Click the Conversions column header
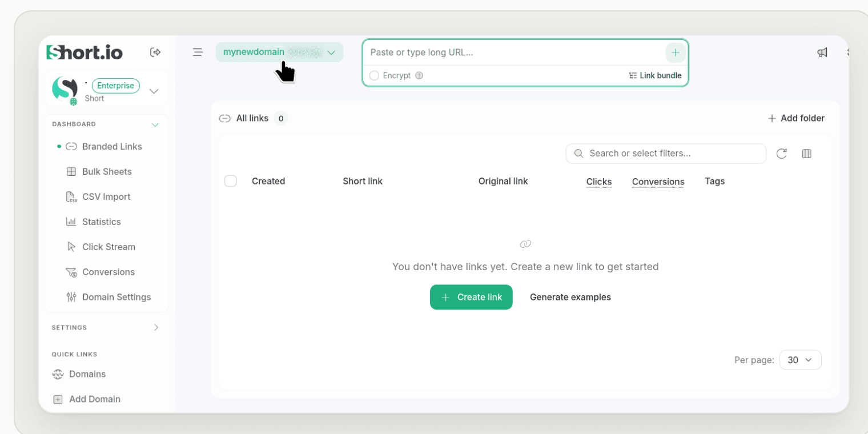 pyautogui.click(x=658, y=182)
